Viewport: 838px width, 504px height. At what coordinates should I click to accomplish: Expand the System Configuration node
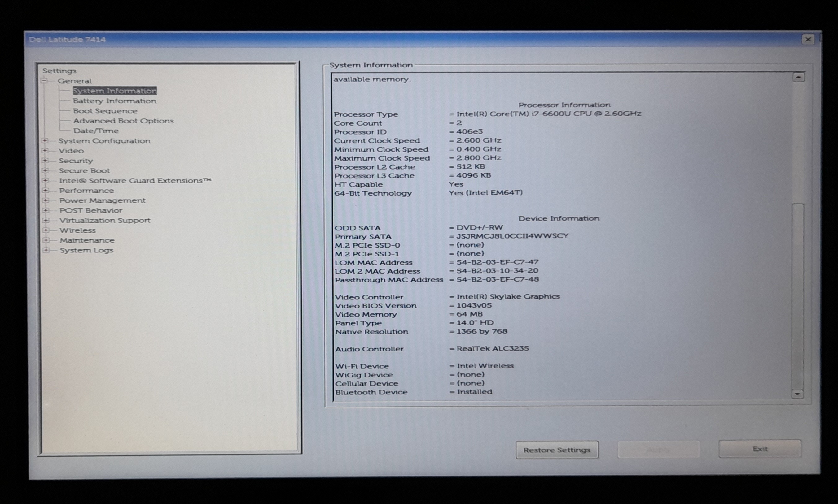(45, 140)
